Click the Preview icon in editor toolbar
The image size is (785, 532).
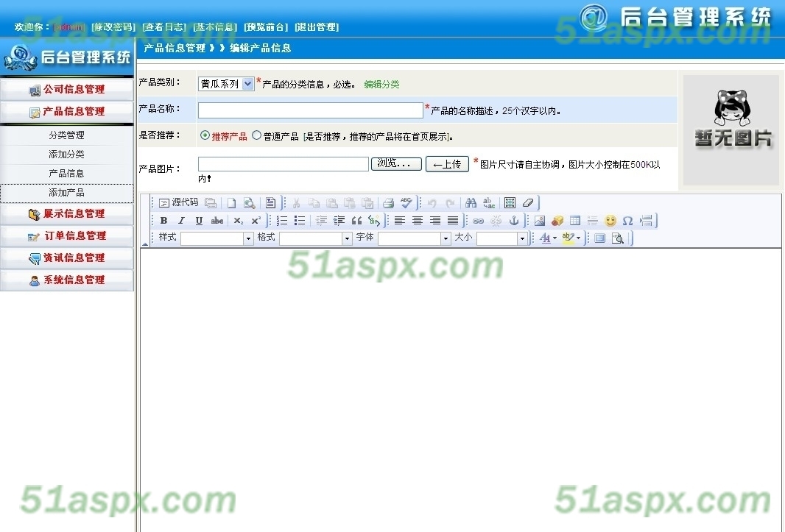[250, 202]
